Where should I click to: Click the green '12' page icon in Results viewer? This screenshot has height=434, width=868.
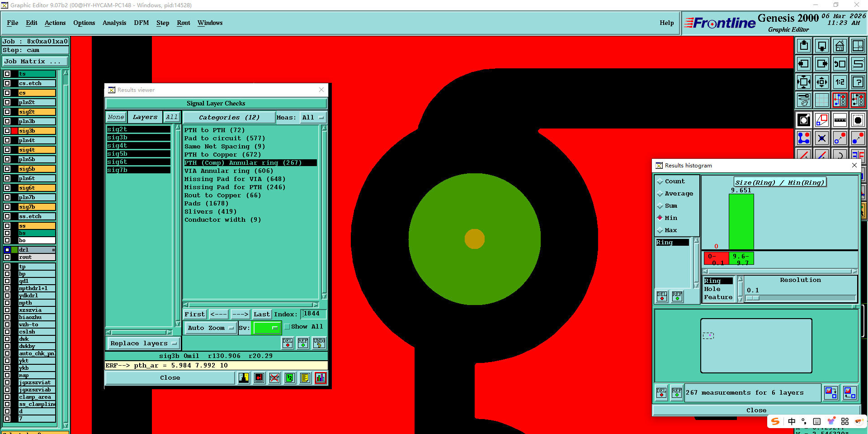(290, 378)
